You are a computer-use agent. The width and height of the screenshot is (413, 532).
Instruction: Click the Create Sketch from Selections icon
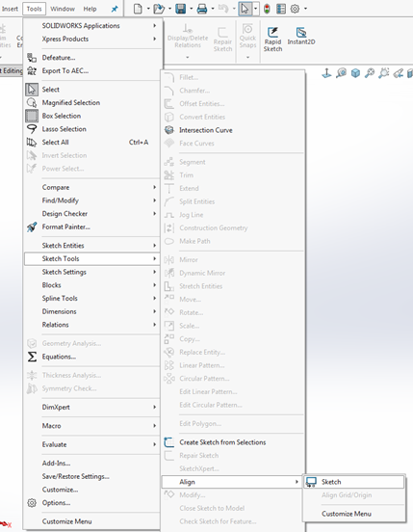click(x=169, y=442)
